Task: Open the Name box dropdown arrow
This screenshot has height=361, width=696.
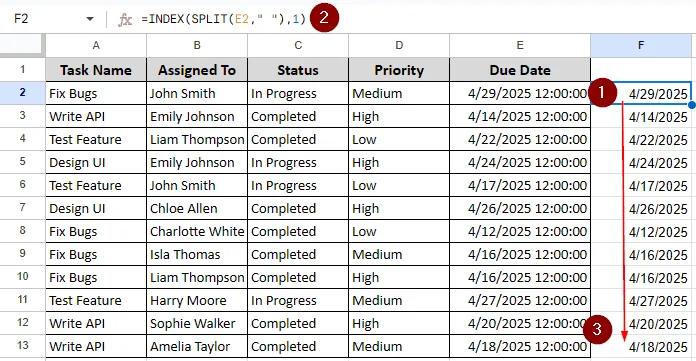Action: point(90,19)
